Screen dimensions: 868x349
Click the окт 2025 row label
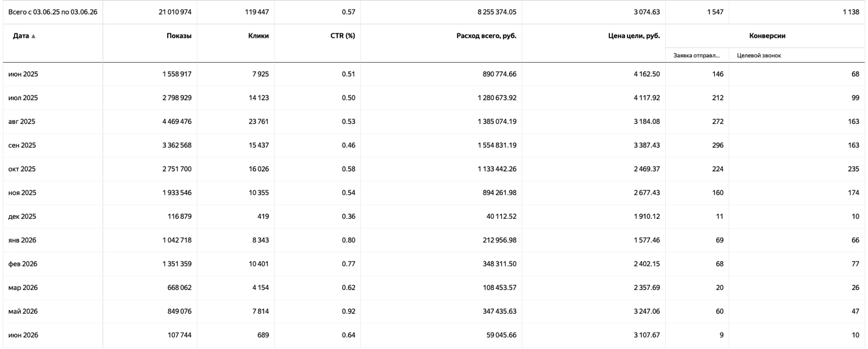coord(22,169)
